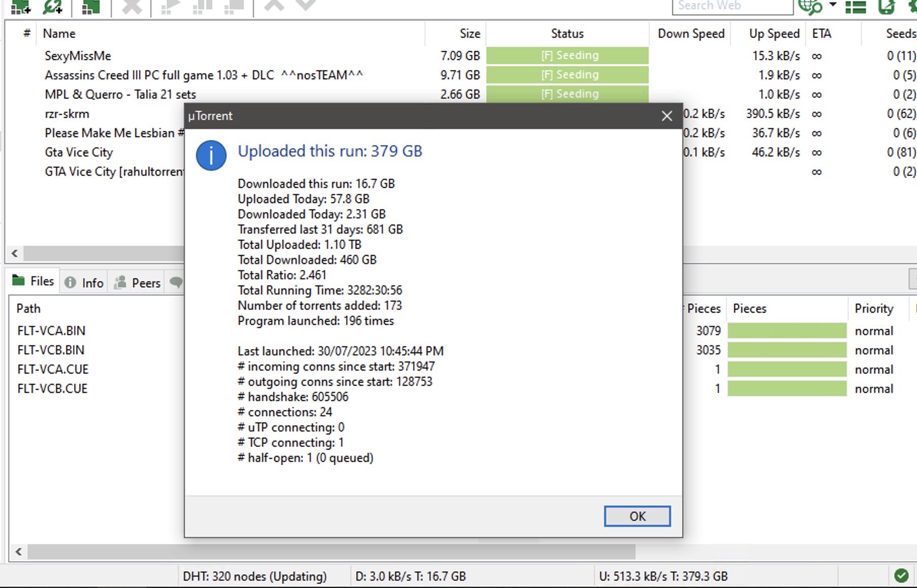Click the pieces bar for 3079 row
Screen dimensions: 917x588
point(787,331)
